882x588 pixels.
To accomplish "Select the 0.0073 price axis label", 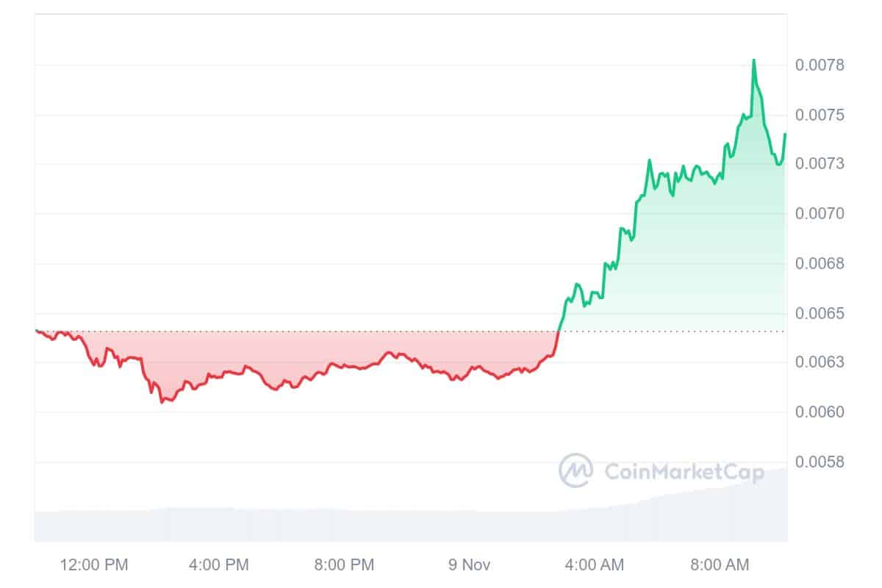I will pos(820,164).
